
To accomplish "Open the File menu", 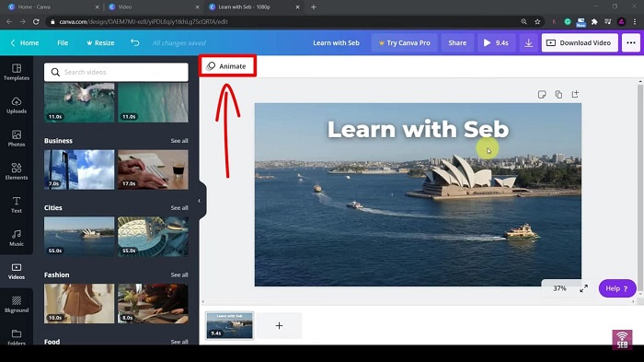I will tap(63, 42).
